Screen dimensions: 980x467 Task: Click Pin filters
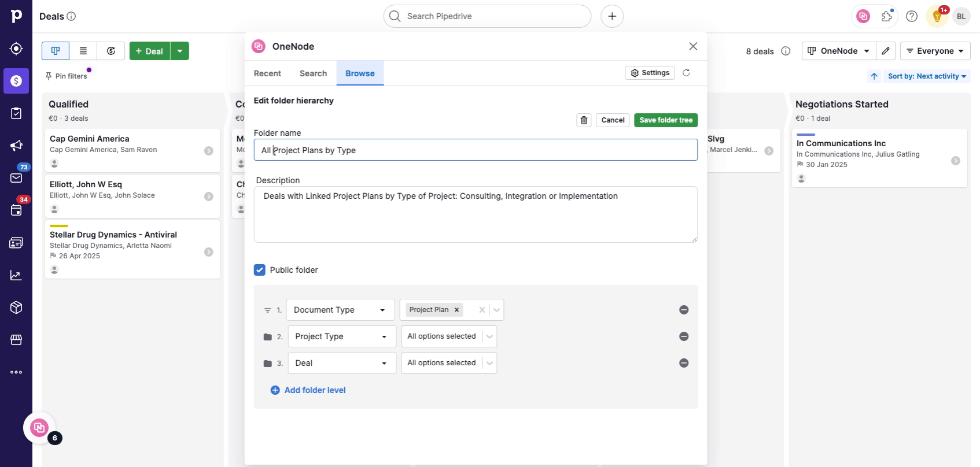[x=67, y=76]
